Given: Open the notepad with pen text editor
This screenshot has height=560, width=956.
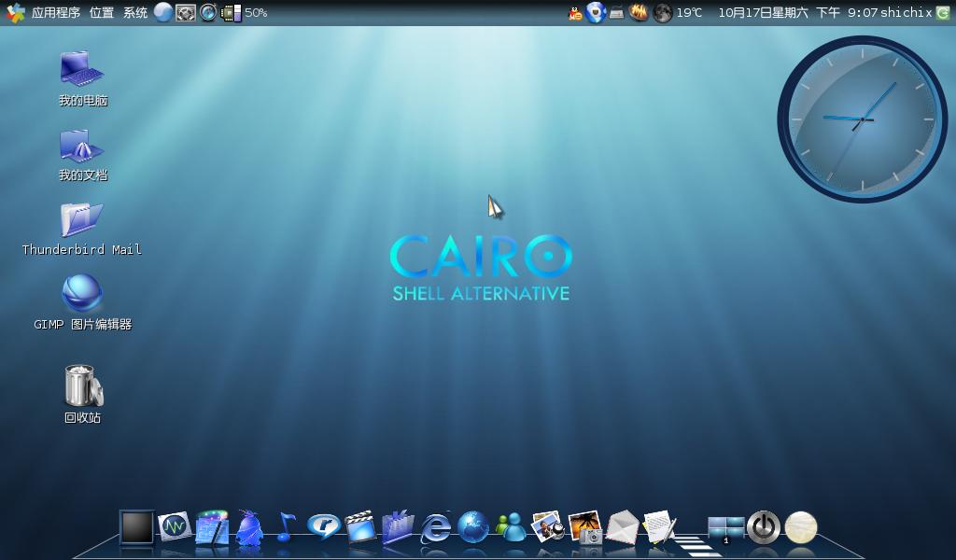Looking at the screenshot, I should tap(660, 526).
